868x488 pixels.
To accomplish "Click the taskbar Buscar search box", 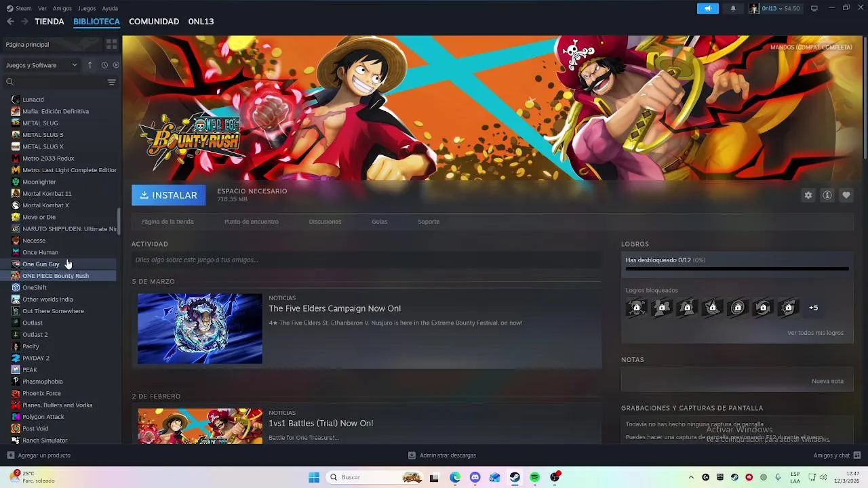I will pyautogui.click(x=375, y=477).
